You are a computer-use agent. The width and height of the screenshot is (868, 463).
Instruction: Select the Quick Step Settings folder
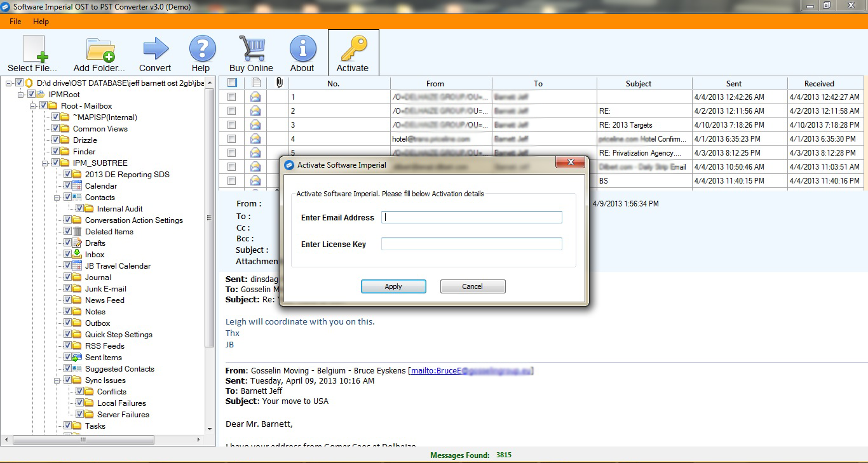(x=119, y=334)
